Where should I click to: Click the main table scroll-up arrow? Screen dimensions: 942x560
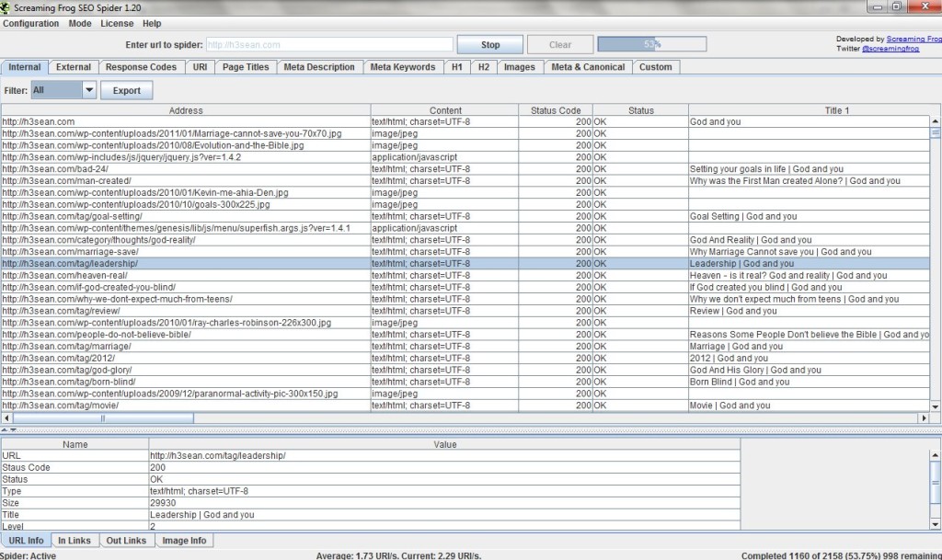click(x=936, y=121)
